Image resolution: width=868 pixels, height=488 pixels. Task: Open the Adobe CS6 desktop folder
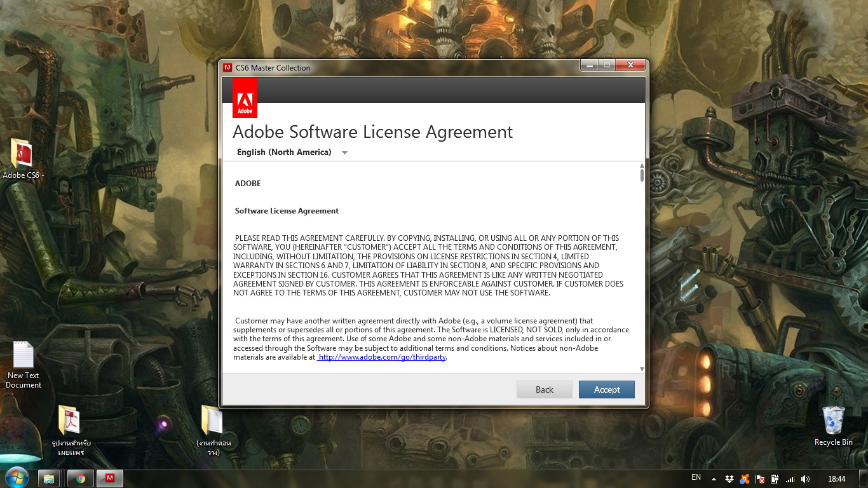tap(22, 154)
